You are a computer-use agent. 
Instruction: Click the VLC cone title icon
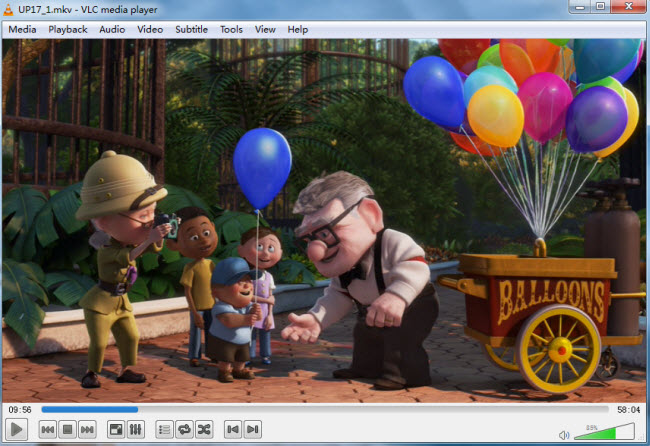click(x=8, y=9)
